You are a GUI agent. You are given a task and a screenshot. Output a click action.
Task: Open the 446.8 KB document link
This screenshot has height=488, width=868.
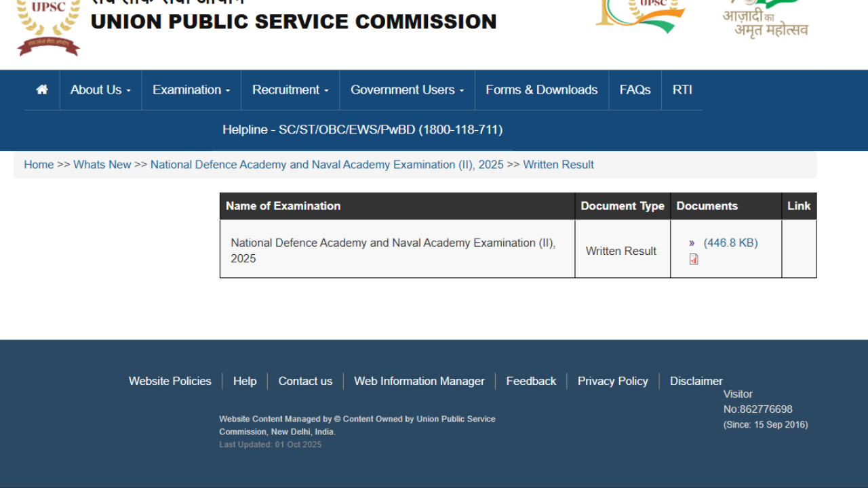point(730,243)
